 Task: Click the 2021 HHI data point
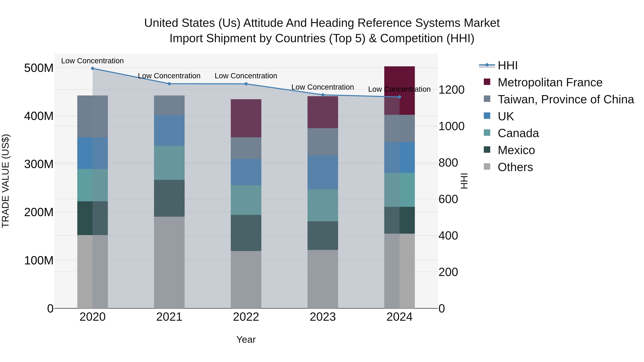coord(169,84)
